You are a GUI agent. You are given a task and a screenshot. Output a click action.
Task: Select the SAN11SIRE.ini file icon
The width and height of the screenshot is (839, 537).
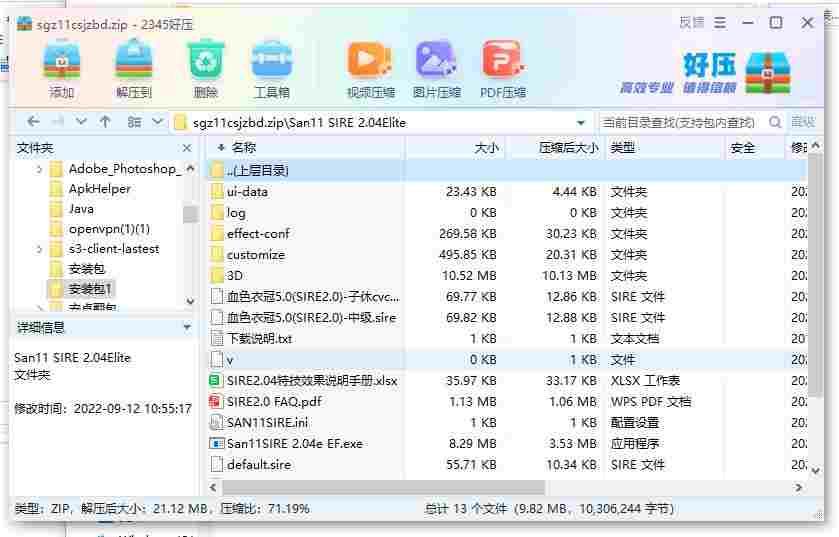click(x=216, y=423)
